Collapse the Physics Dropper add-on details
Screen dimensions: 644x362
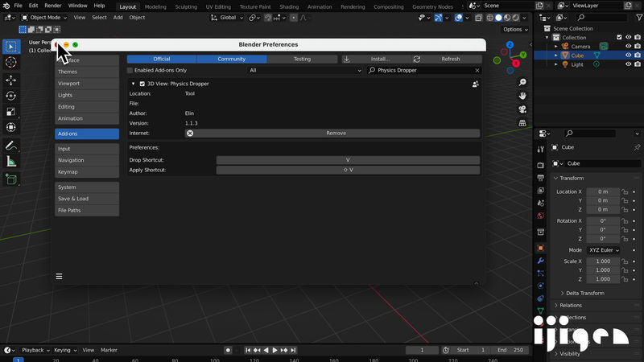click(133, 84)
